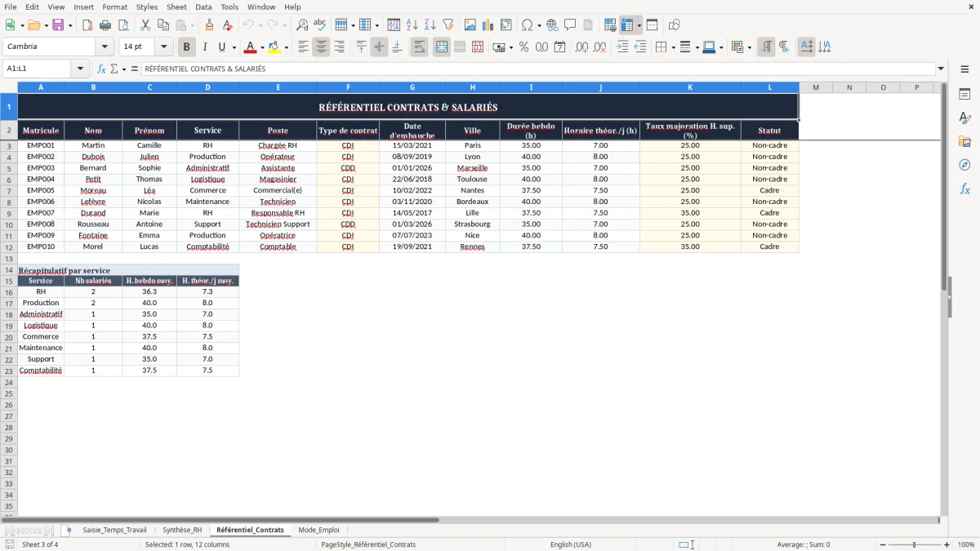Open Find & Replace icon

[302, 25]
